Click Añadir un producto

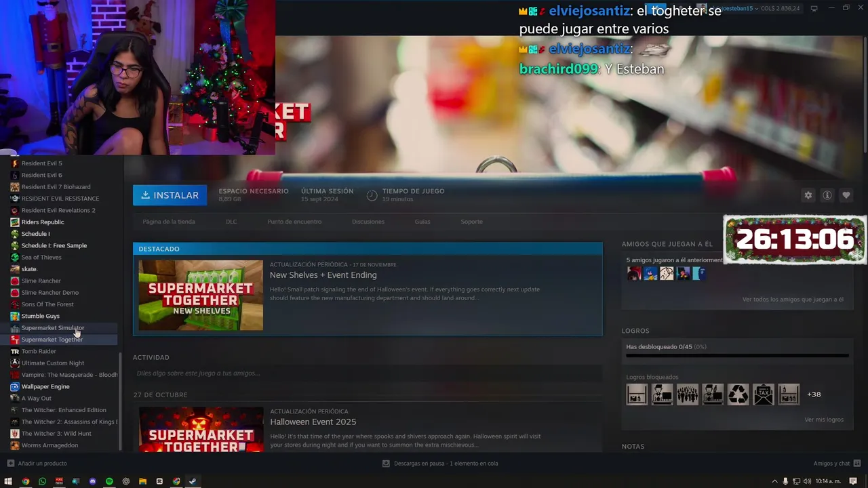pyautogui.click(x=37, y=464)
